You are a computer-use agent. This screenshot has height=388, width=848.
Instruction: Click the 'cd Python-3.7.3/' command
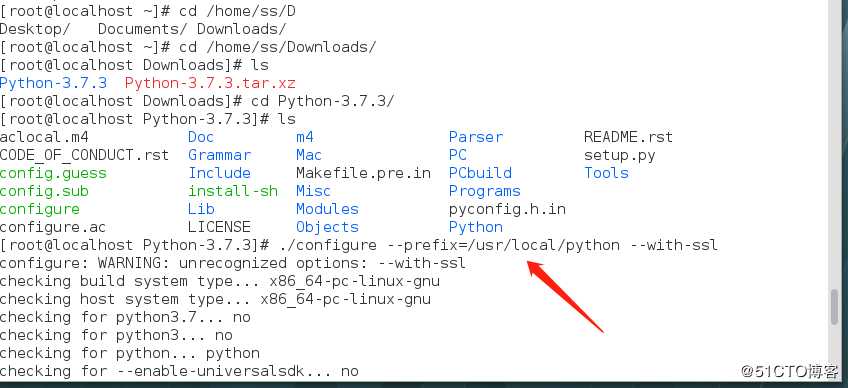(322, 101)
